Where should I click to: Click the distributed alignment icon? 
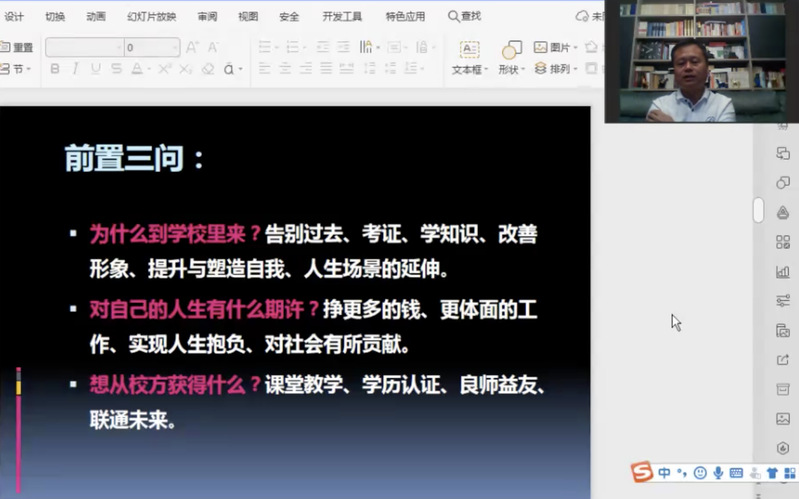[x=347, y=68]
